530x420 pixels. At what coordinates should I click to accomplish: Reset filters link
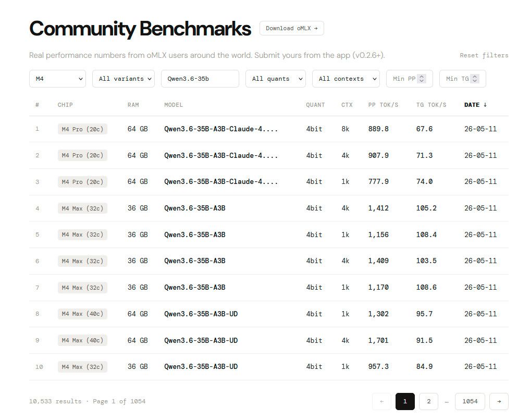tap(484, 55)
